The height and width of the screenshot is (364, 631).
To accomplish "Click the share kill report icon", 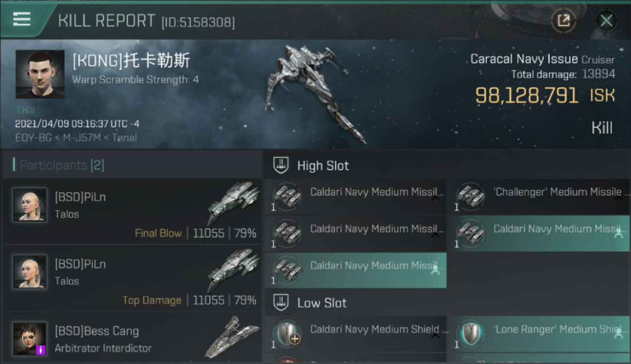I will pyautogui.click(x=564, y=21).
